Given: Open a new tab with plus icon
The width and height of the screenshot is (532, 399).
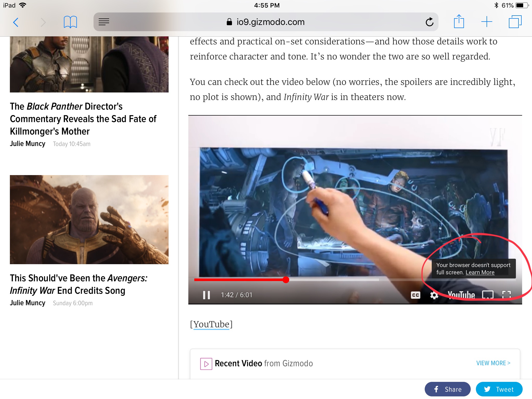Looking at the screenshot, I should pyautogui.click(x=487, y=22).
